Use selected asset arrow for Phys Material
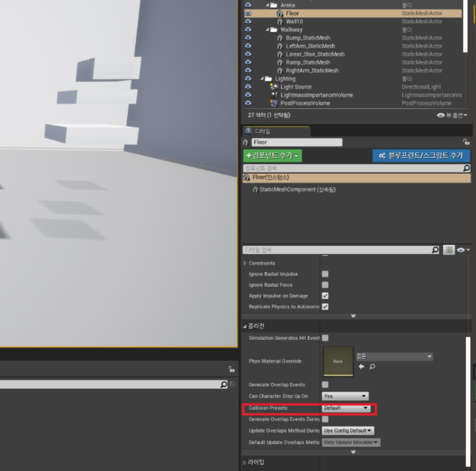 (x=361, y=367)
